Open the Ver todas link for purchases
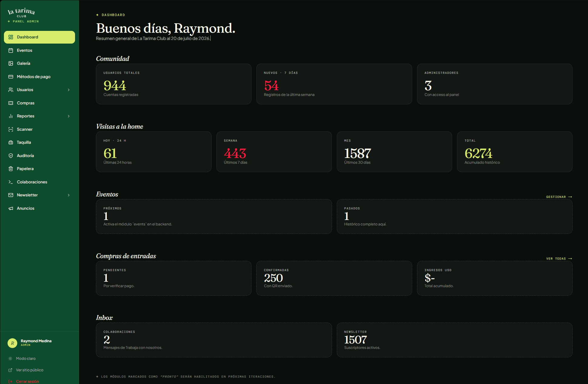This screenshot has height=384, width=588. (559, 259)
